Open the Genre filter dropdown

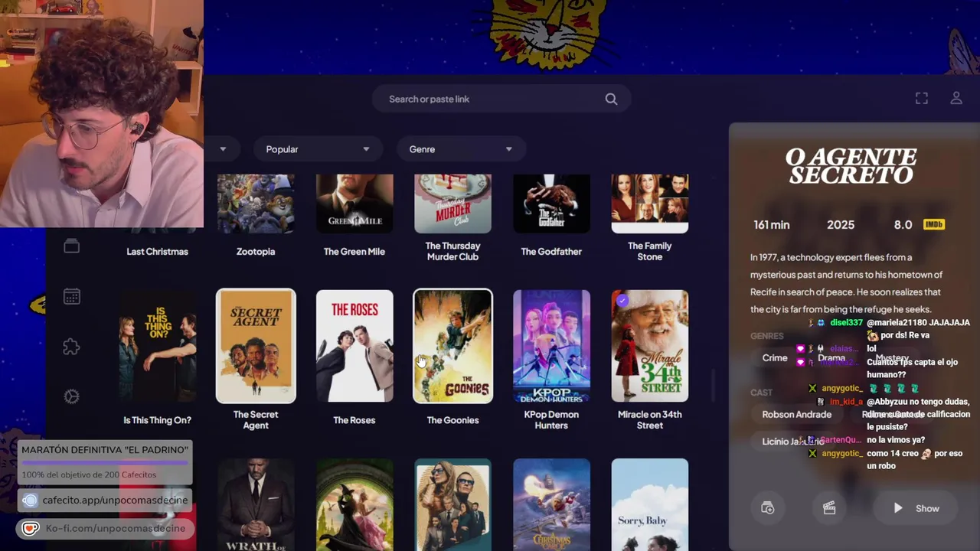click(x=461, y=149)
